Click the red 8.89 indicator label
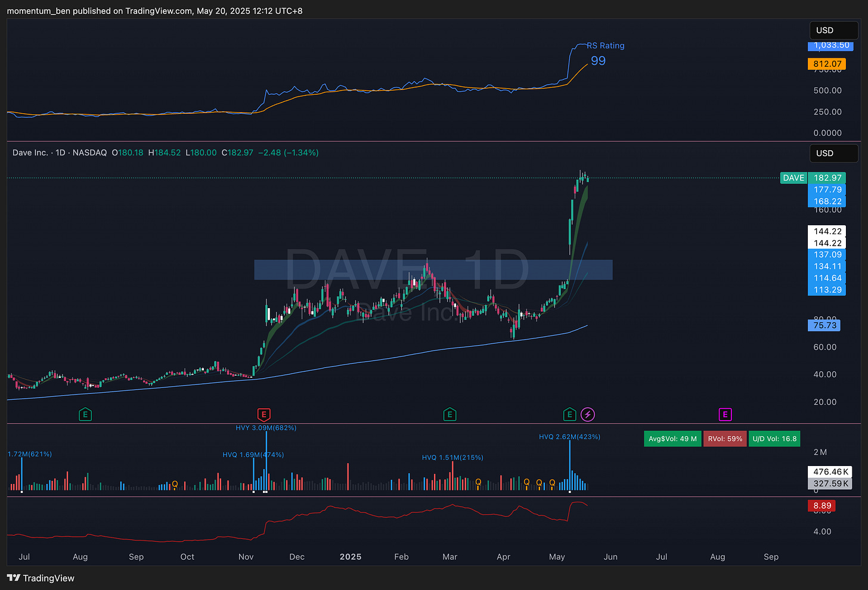This screenshot has width=868, height=590. coord(821,506)
